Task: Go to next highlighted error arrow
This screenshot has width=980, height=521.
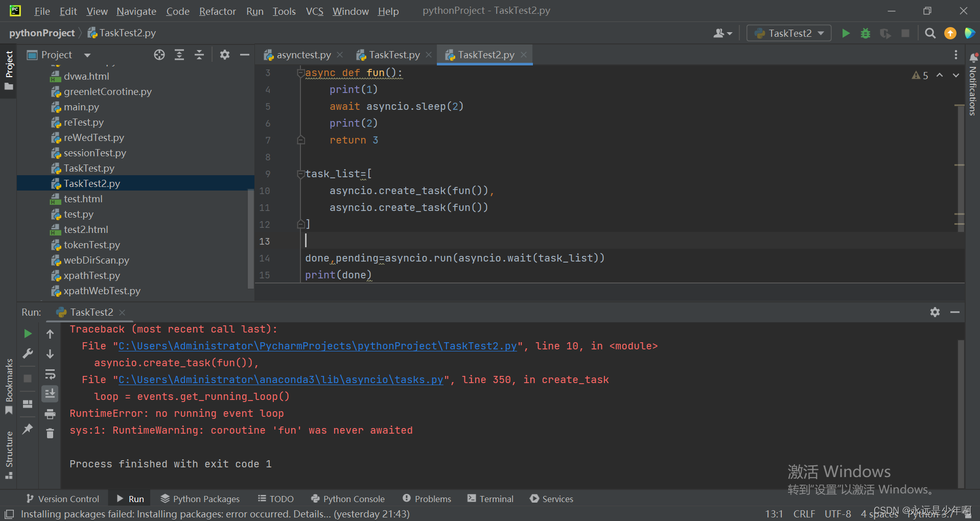Action: 956,75
